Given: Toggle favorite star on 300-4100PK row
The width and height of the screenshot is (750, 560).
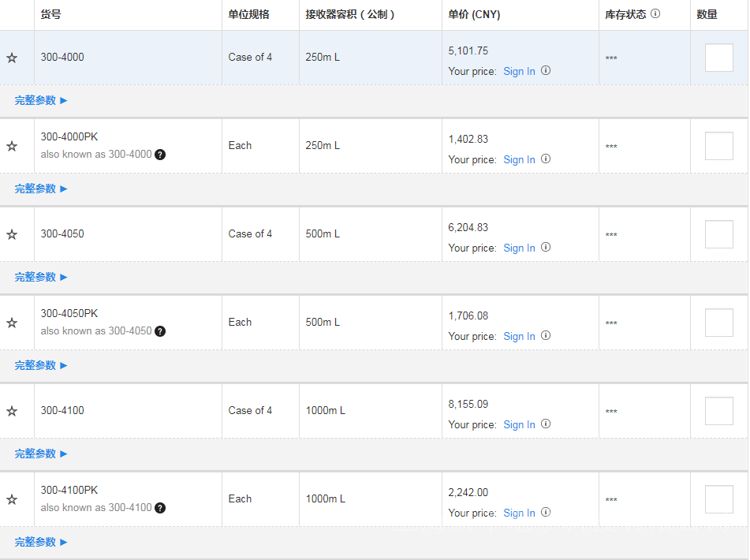Looking at the screenshot, I should pos(12,499).
